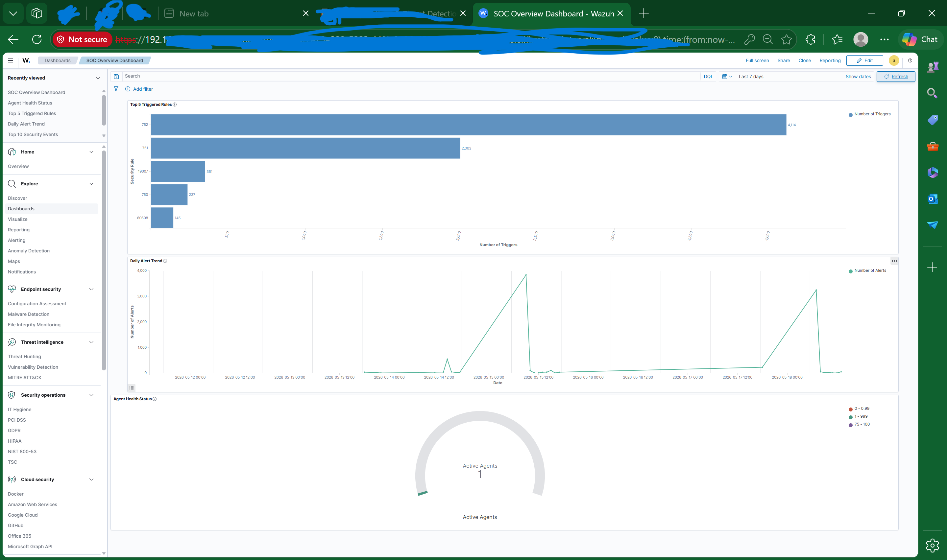Image resolution: width=947 pixels, height=560 pixels.
Task: Click Show dates in the time picker
Action: (858, 77)
